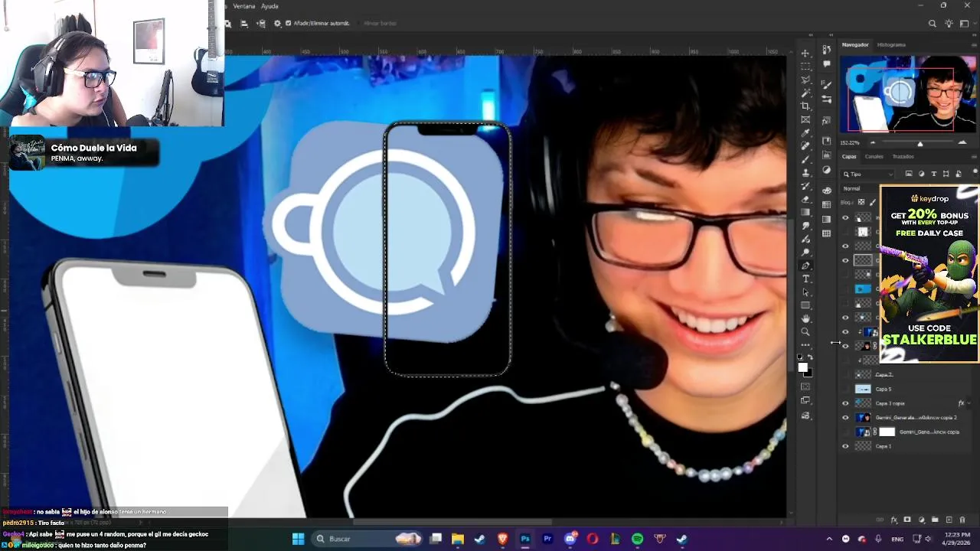The height and width of the screenshot is (551, 980).
Task: Open the Ayuda menu
Action: click(269, 6)
